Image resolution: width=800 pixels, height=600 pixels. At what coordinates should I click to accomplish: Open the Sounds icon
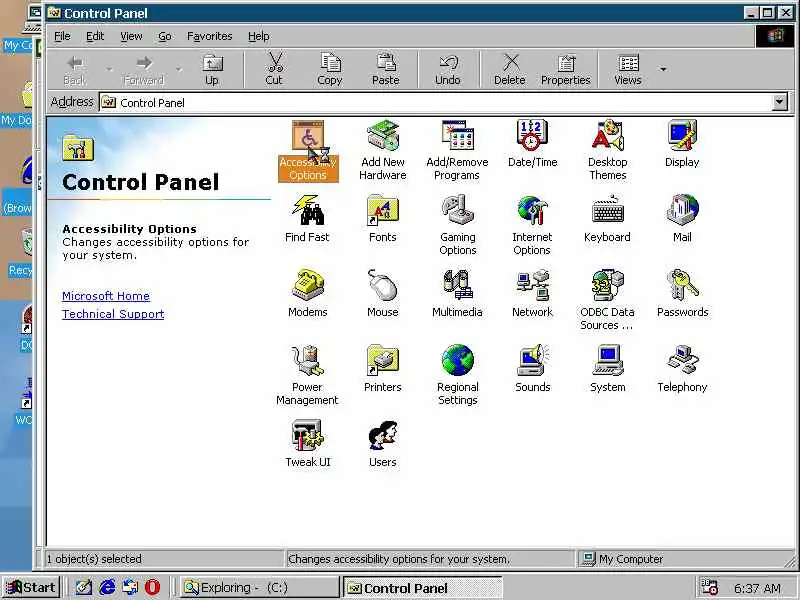pos(532,369)
